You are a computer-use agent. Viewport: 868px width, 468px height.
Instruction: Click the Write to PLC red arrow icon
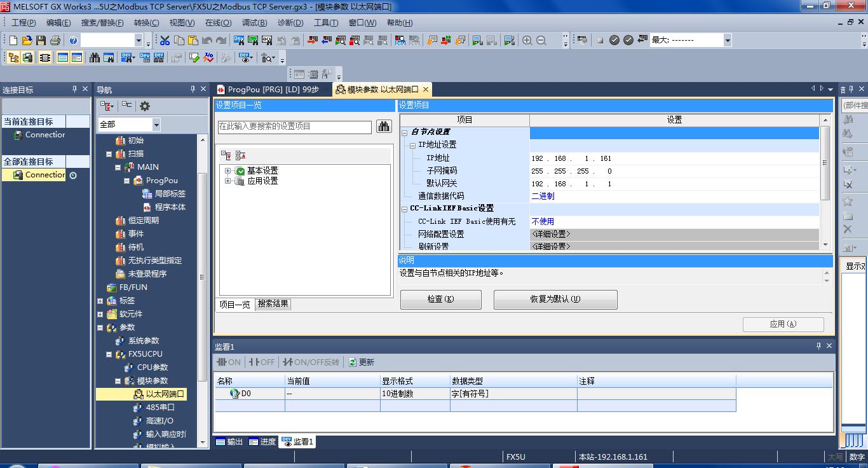pos(313,40)
